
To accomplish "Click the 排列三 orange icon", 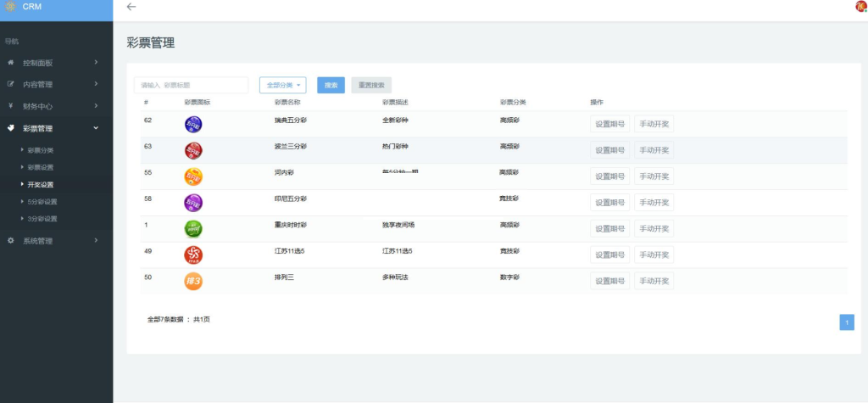I will 193,281.
